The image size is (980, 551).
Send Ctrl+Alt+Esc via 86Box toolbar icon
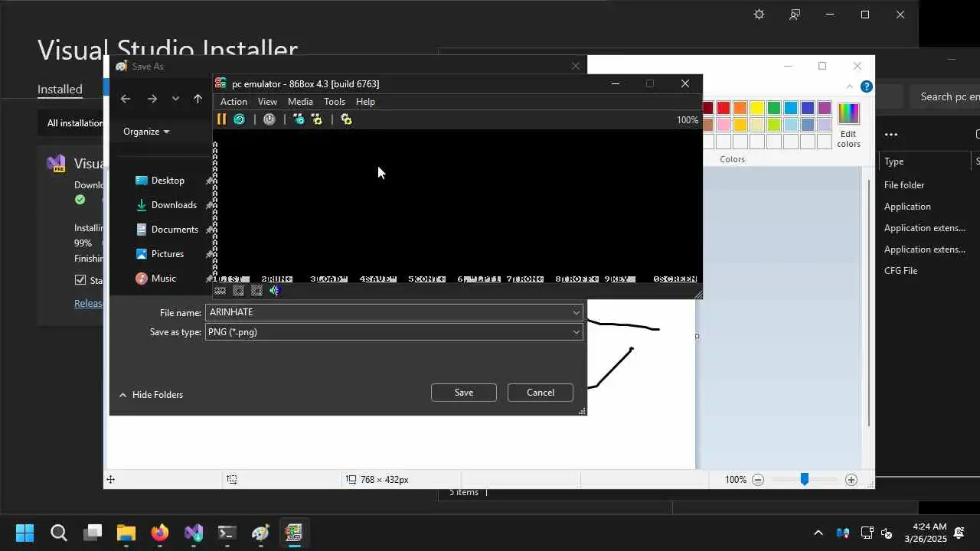point(317,119)
